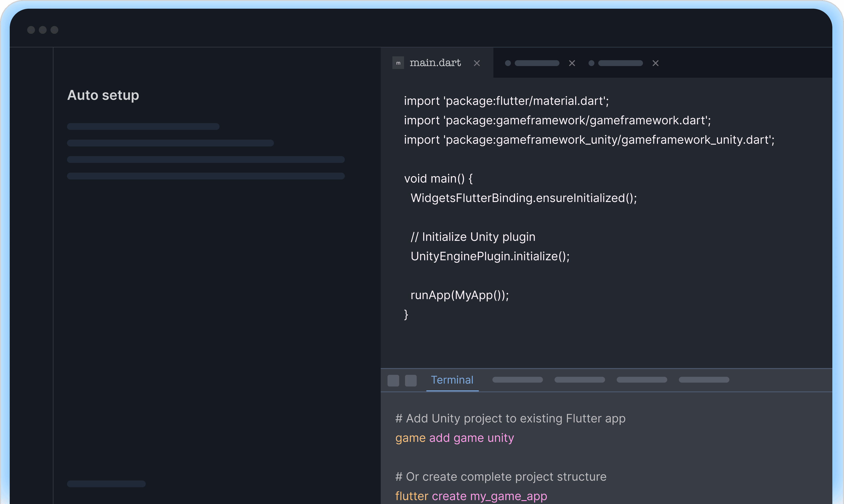The height and width of the screenshot is (504, 844).
Task: Open the Terminal panel tab
Action: (452, 380)
